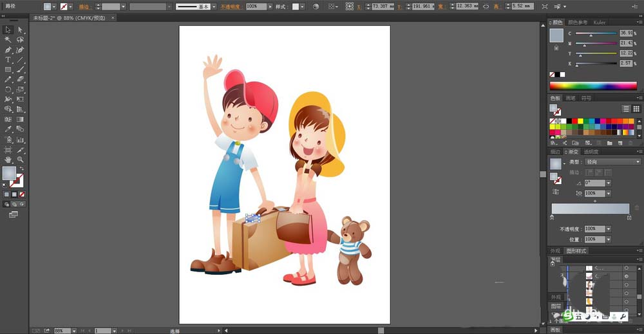The width and height of the screenshot is (644, 334).
Task: Select the Hand tool
Action: pos(8,160)
